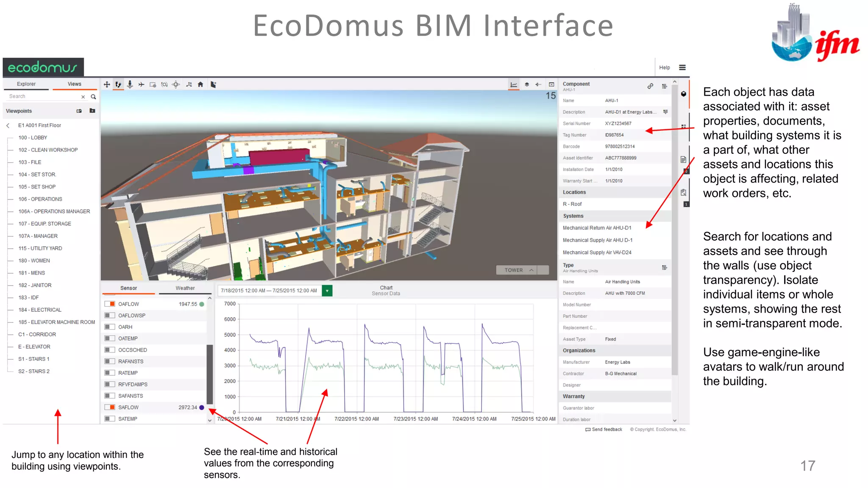Click the sensor list scroll up arrow

pyautogui.click(x=209, y=298)
